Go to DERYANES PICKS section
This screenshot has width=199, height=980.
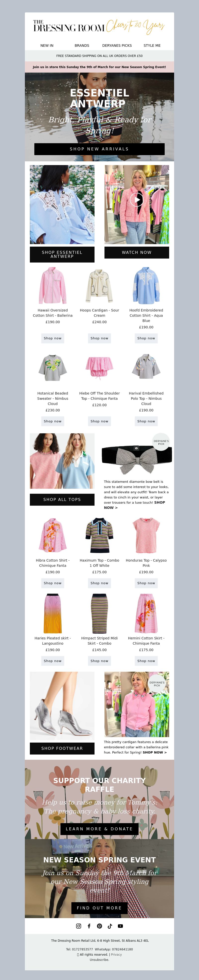point(117,45)
